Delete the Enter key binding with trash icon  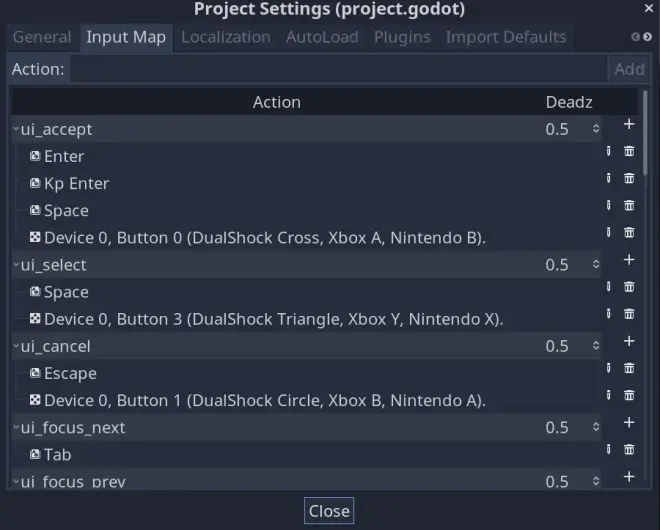pyautogui.click(x=629, y=151)
